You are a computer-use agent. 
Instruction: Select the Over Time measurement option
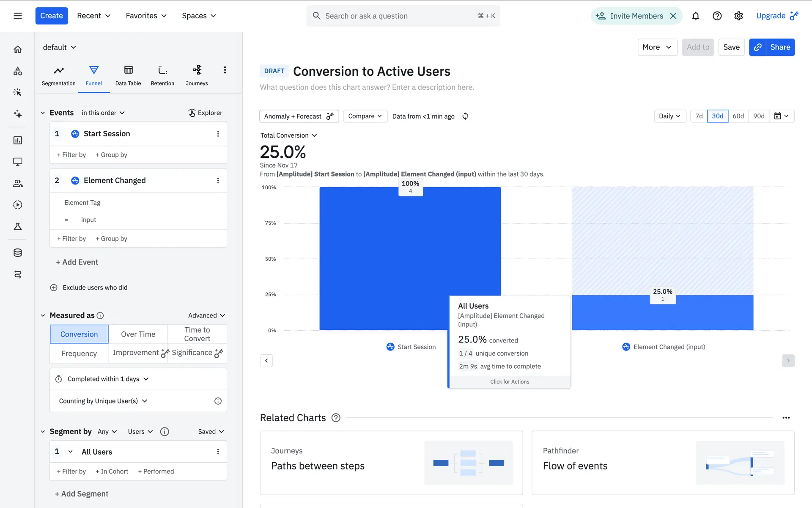coord(138,334)
